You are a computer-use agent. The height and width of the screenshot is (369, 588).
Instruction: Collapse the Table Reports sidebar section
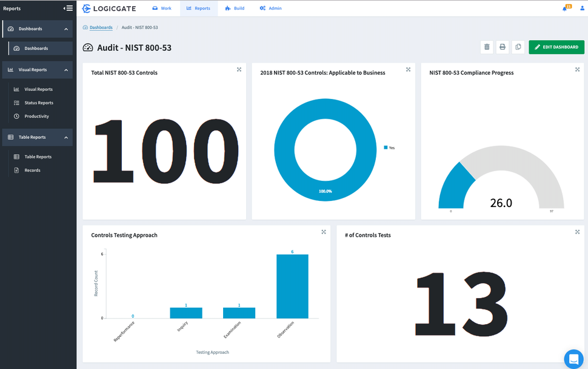66,138
